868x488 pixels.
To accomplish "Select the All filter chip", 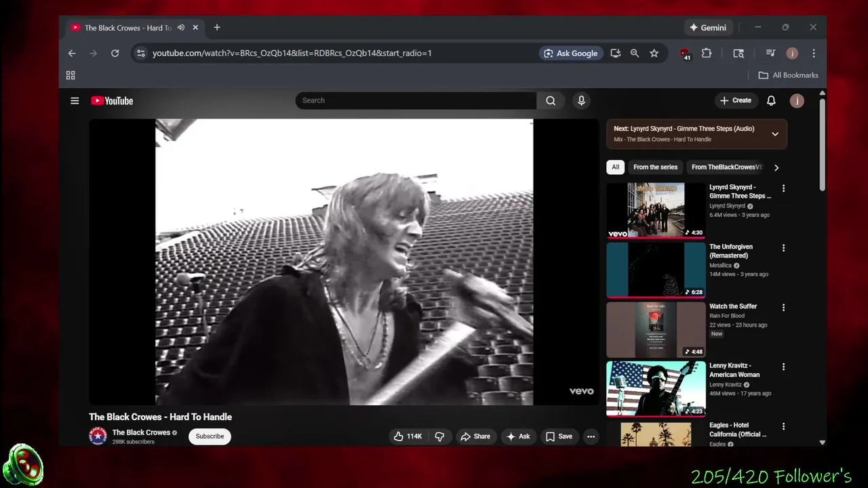I will [615, 167].
